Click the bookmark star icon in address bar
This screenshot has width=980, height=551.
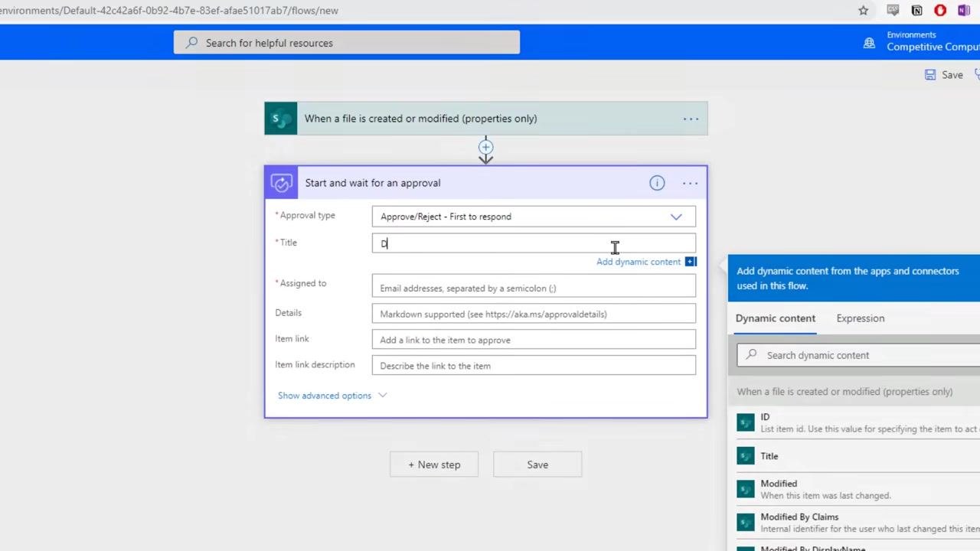click(863, 11)
